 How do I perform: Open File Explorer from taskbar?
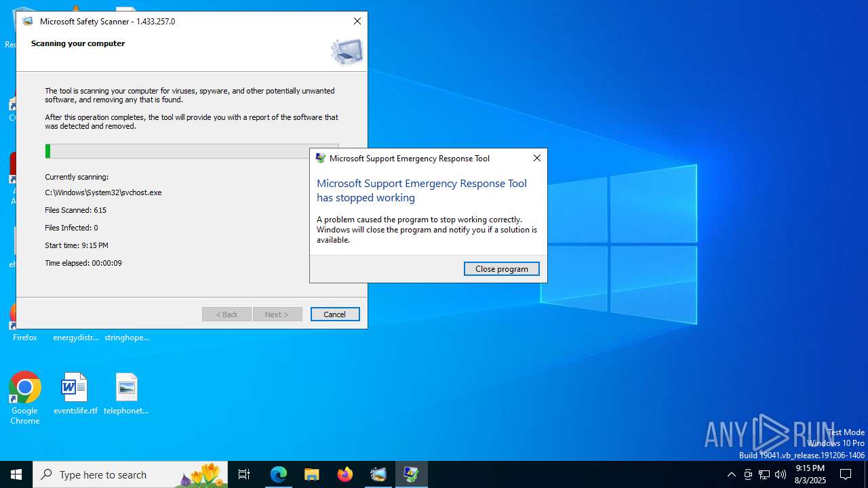(x=311, y=474)
